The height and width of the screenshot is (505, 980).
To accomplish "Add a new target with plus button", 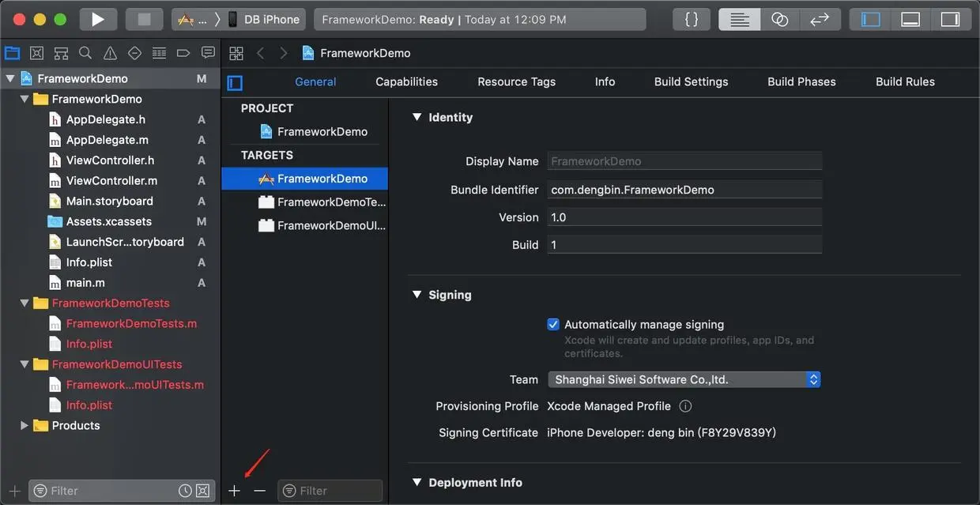I will click(234, 491).
